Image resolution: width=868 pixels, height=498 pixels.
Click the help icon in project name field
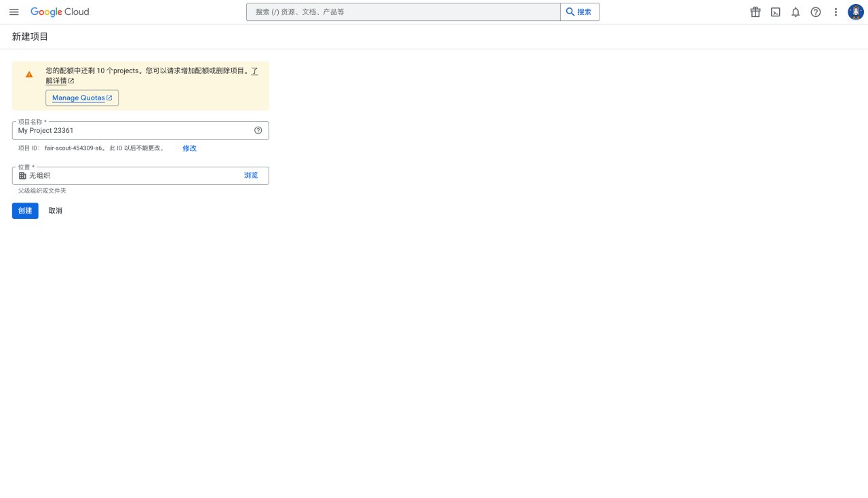(258, 131)
